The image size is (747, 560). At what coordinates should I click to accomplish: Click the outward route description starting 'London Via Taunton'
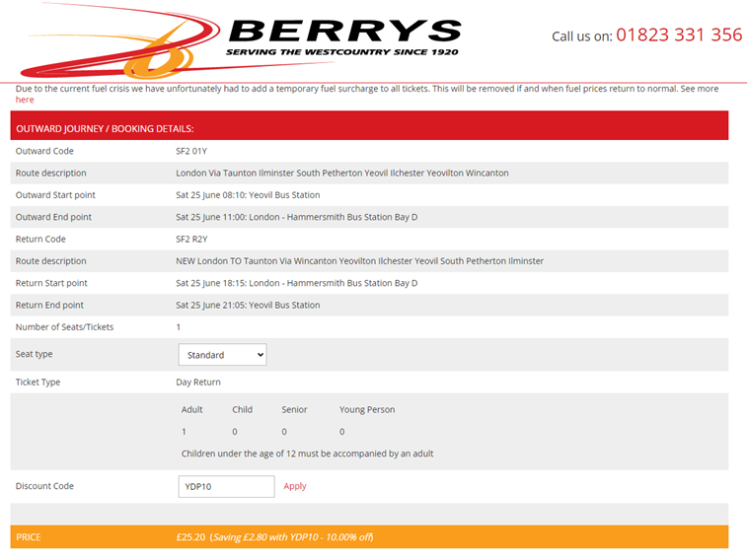342,174
